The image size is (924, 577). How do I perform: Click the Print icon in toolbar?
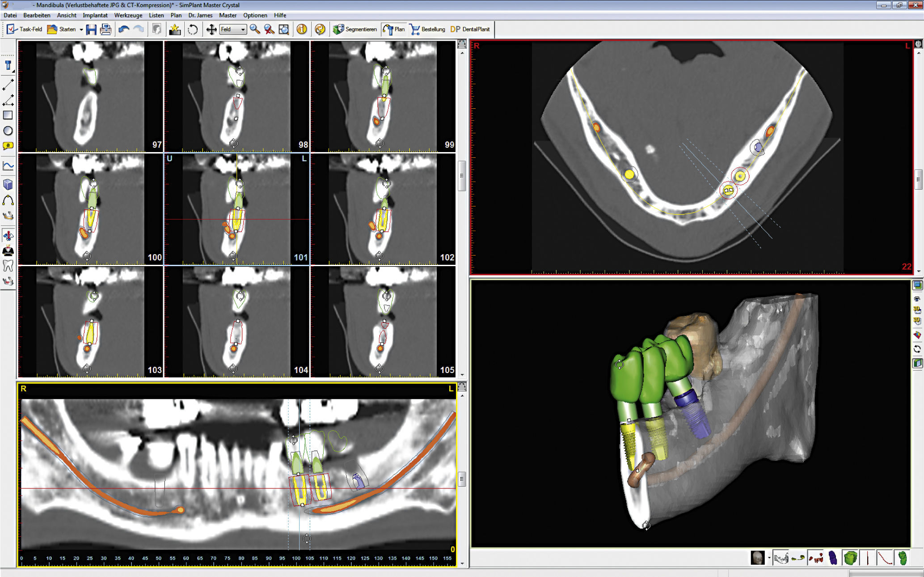(105, 30)
